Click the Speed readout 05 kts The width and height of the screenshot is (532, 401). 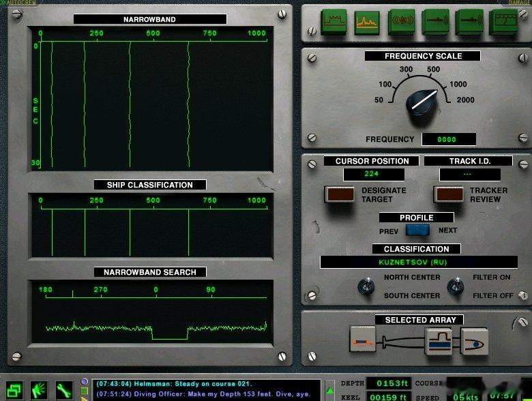click(x=465, y=397)
